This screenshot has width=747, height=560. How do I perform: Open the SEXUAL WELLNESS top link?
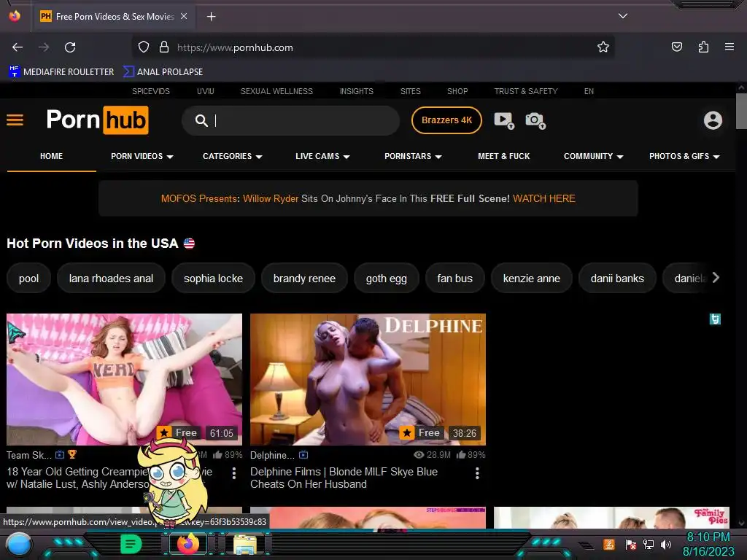pos(276,91)
